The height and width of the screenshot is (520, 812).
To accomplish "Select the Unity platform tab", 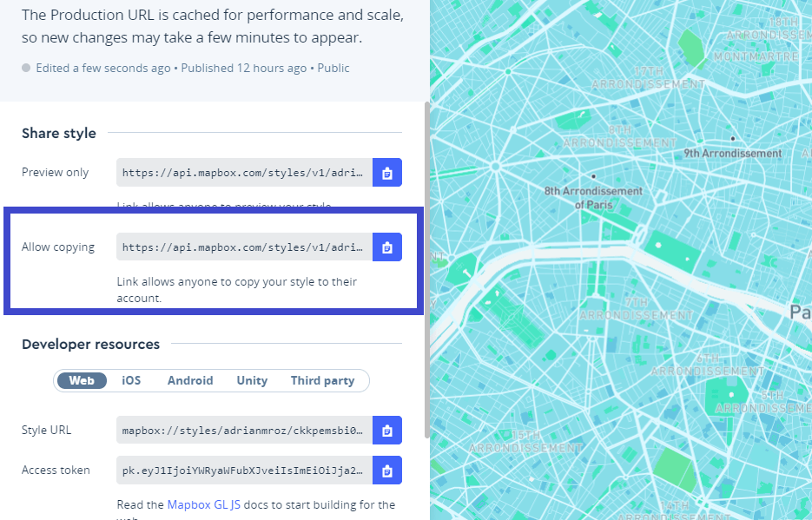I will (x=251, y=380).
